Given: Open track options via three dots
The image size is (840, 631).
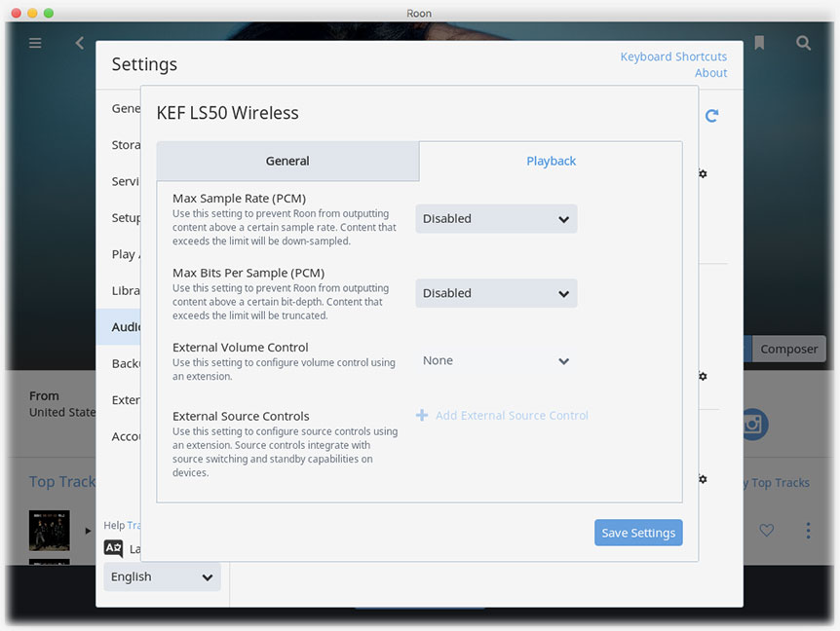Looking at the screenshot, I should 808,531.
